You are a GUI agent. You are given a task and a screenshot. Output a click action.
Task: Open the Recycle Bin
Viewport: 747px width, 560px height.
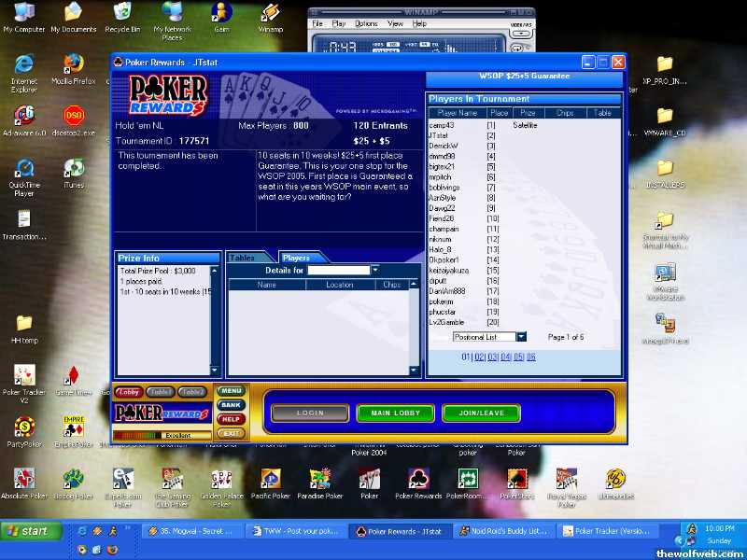122,12
